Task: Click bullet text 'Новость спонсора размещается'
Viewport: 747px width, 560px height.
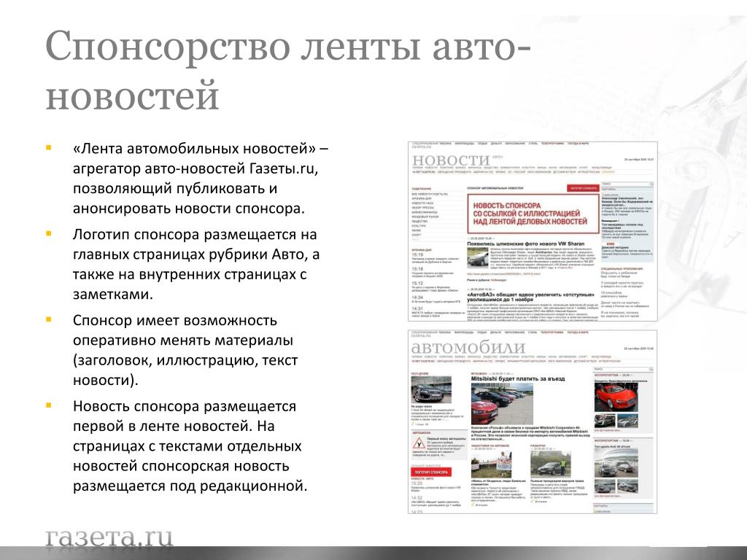Action: pos(185,406)
